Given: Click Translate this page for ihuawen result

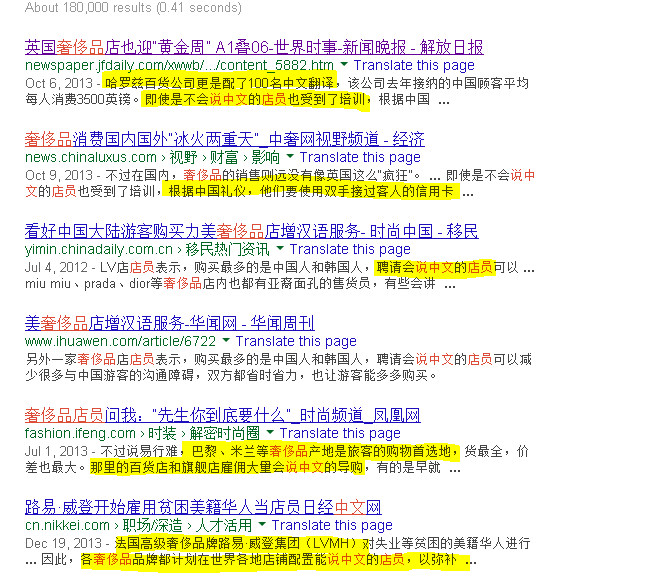Looking at the screenshot, I should click(x=296, y=341).
